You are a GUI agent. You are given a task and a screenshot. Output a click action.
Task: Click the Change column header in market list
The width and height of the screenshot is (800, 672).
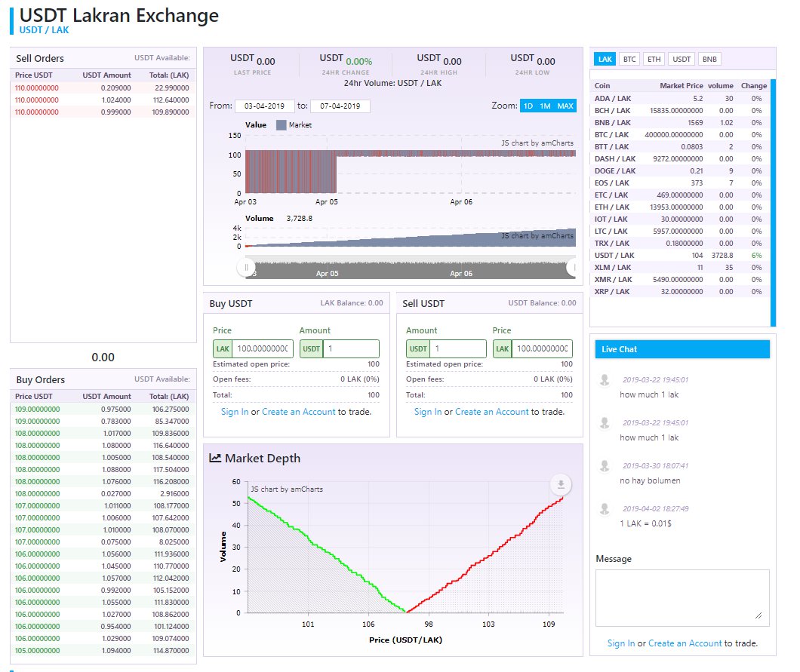(x=753, y=86)
